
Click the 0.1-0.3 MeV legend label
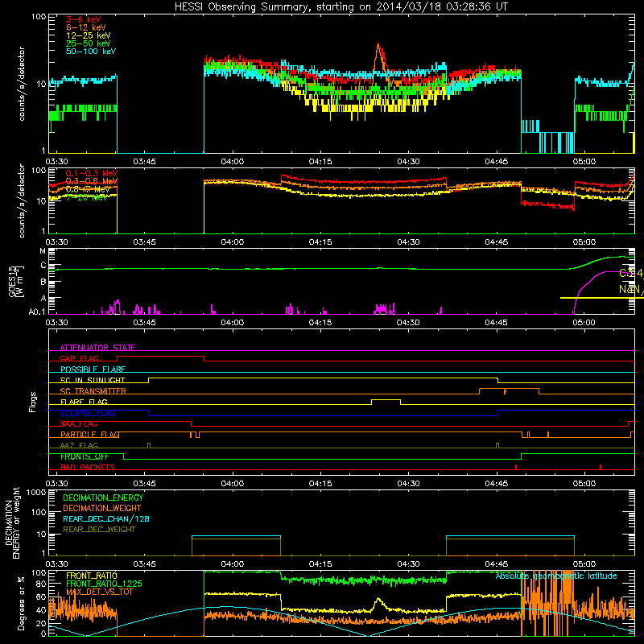[x=91, y=173]
